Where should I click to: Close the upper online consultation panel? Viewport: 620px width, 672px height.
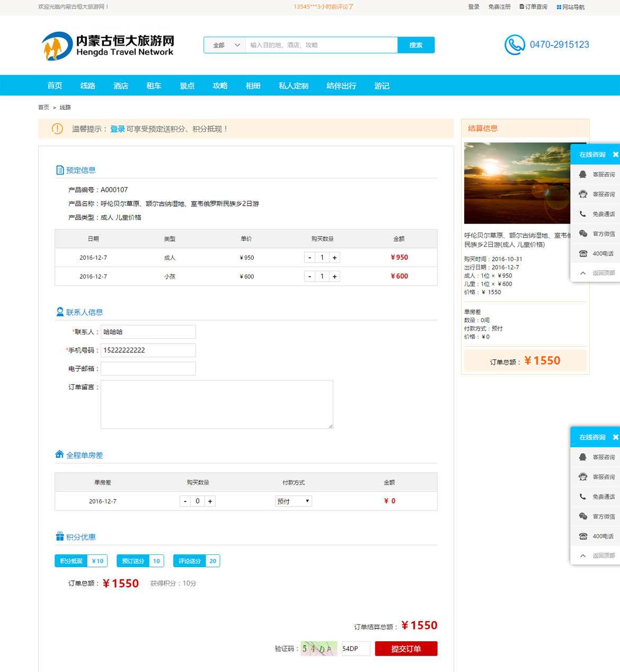coord(615,155)
